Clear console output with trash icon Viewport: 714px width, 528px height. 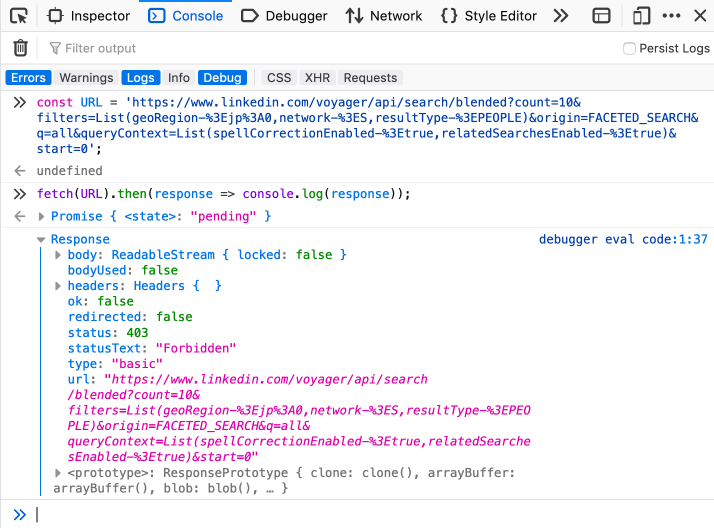click(x=20, y=48)
